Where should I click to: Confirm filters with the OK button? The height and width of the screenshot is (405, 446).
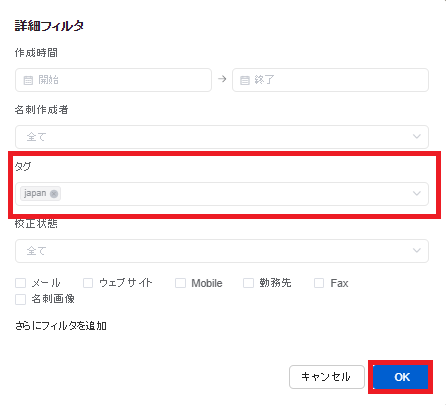[400, 377]
